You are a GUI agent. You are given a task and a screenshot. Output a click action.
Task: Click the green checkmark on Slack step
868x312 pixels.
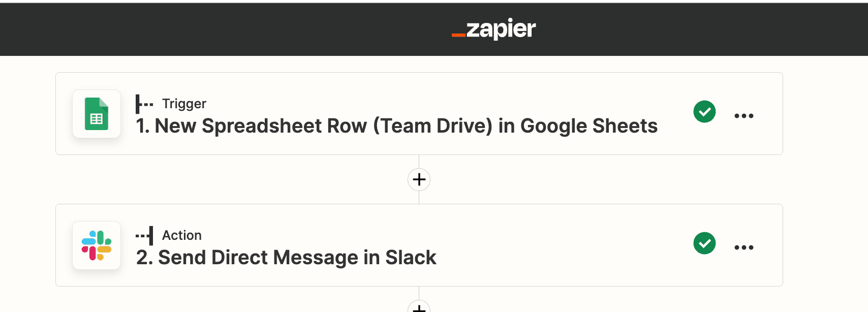tap(704, 243)
